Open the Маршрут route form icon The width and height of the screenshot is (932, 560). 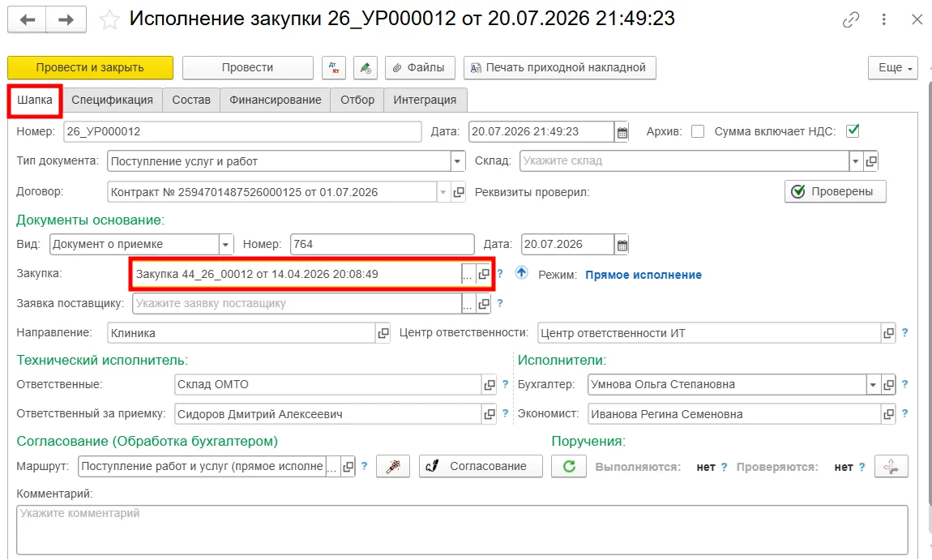pyautogui.click(x=348, y=467)
